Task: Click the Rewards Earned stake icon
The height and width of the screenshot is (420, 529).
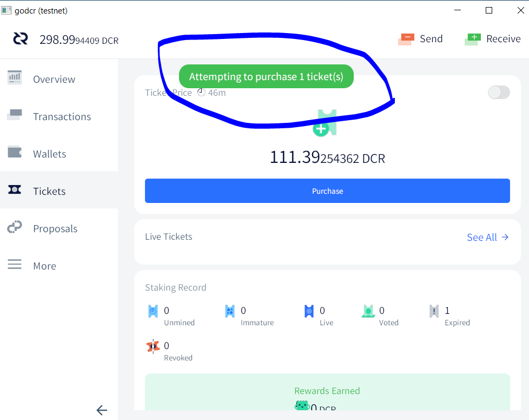Action: tap(302, 405)
